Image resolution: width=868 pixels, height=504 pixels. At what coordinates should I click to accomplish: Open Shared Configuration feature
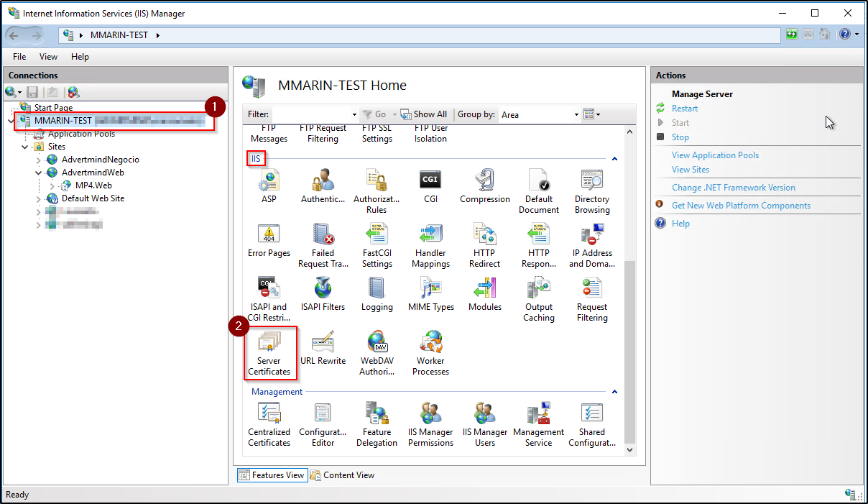[x=592, y=424]
